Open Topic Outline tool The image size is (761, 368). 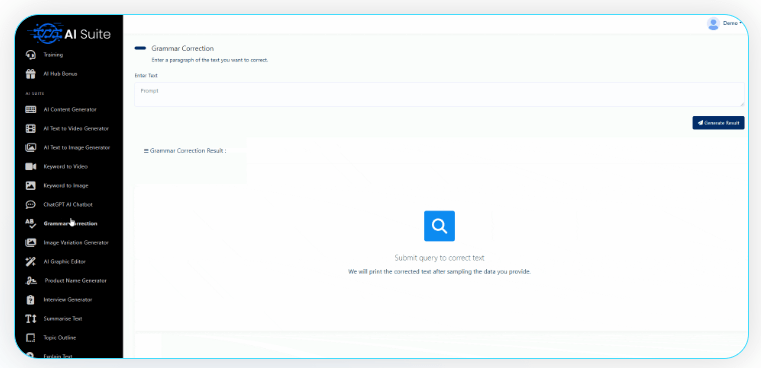[60, 338]
